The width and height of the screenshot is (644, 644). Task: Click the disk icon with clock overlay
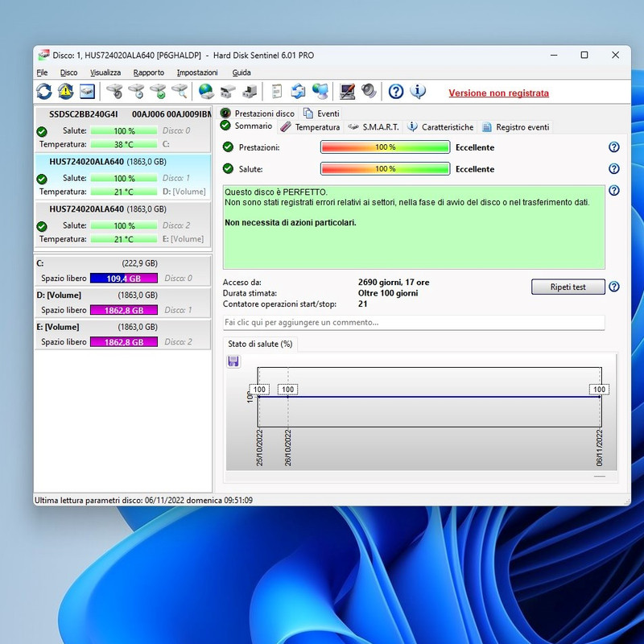point(136,91)
